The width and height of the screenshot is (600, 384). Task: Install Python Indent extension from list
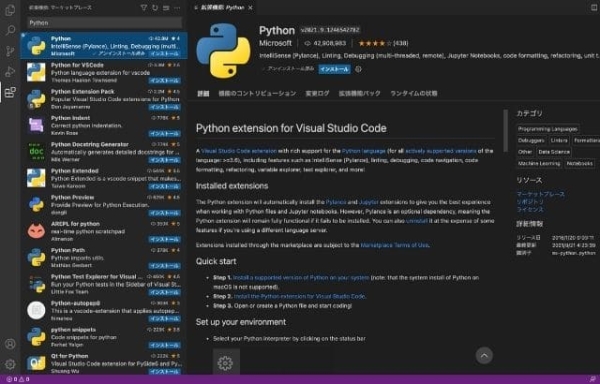(165, 133)
